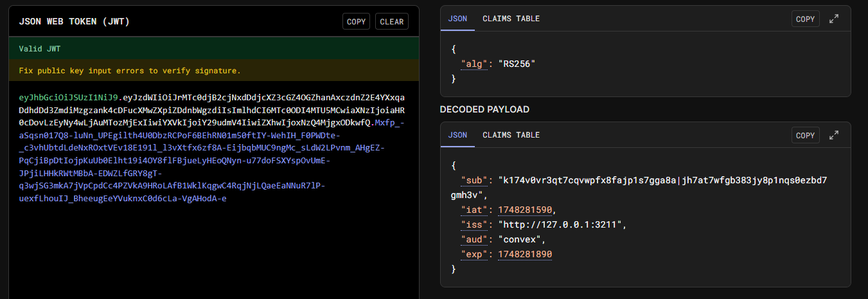Select the header JSON tab
Image resolution: width=868 pixels, height=299 pixels.
tap(457, 19)
